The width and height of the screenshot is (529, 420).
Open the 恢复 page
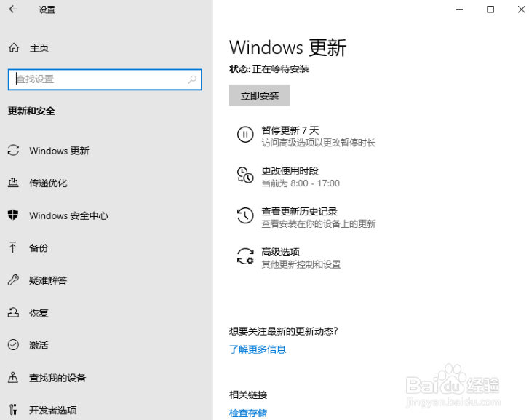pos(39,313)
